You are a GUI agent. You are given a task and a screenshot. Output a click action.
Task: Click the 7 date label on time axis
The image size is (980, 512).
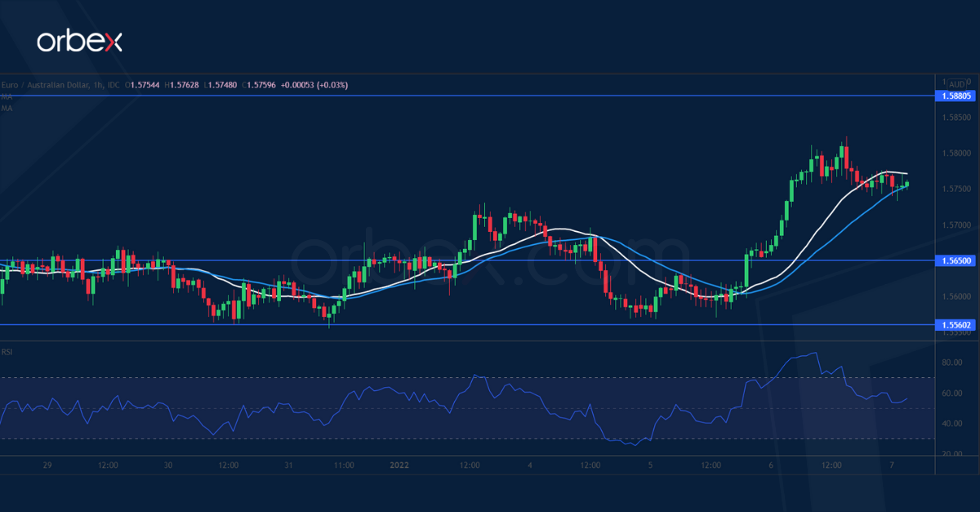point(893,465)
